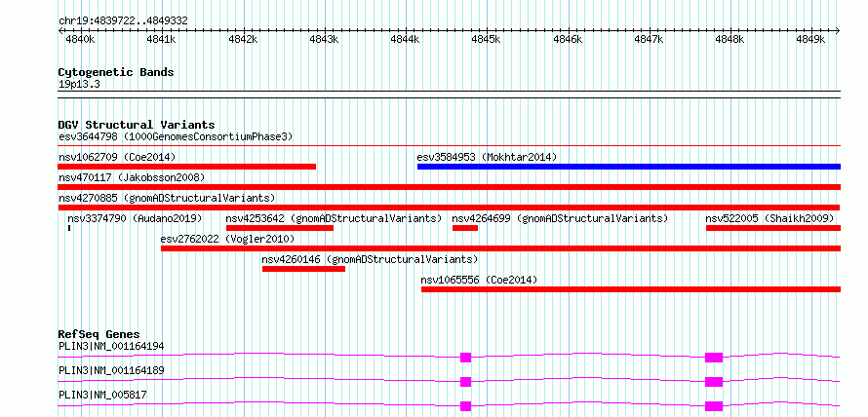Click the nsv1062709 (Coe2014) label
Screen dimensions: 868x417
tap(117, 157)
